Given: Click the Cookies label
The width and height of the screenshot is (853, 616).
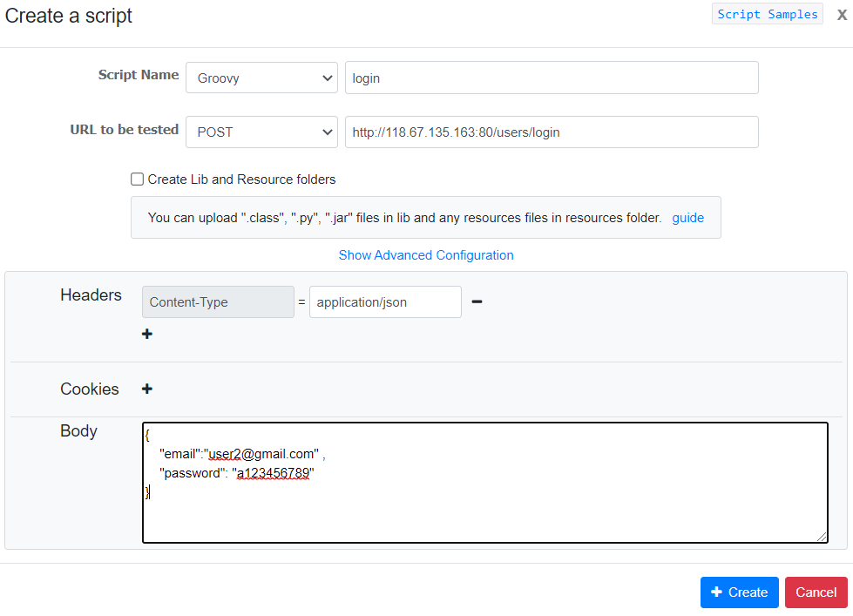Looking at the screenshot, I should coord(89,389).
